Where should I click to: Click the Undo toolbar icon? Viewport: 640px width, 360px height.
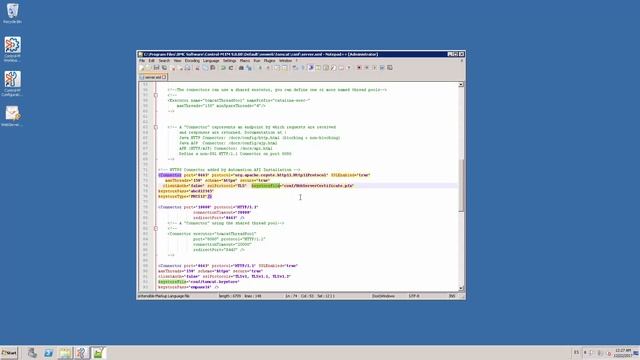coord(223,68)
